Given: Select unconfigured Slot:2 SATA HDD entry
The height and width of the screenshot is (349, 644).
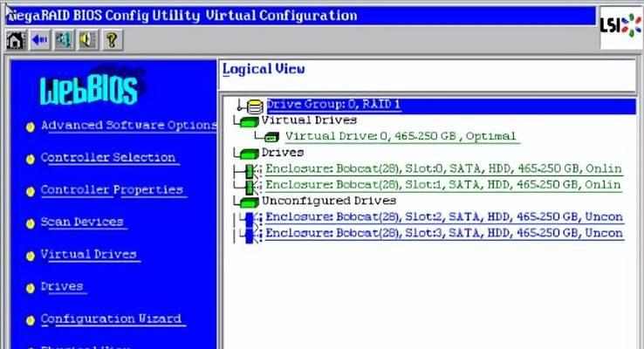Looking at the screenshot, I should pos(444,216).
